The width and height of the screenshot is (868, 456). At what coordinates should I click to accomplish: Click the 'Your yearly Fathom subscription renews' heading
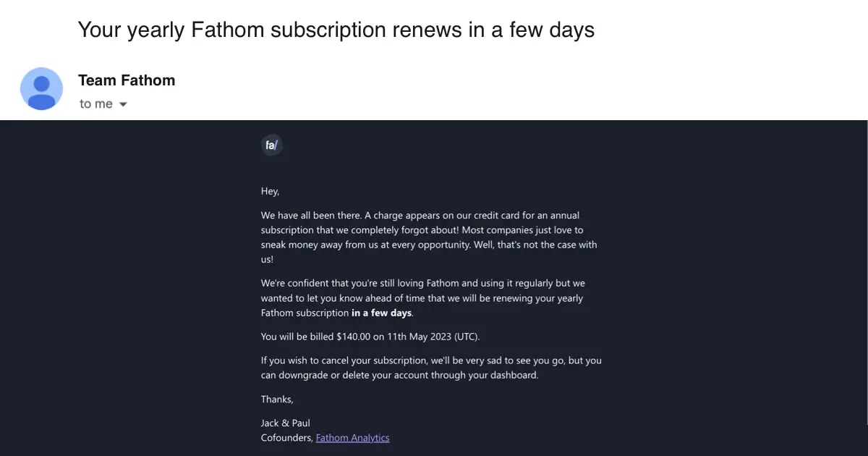[336, 30]
